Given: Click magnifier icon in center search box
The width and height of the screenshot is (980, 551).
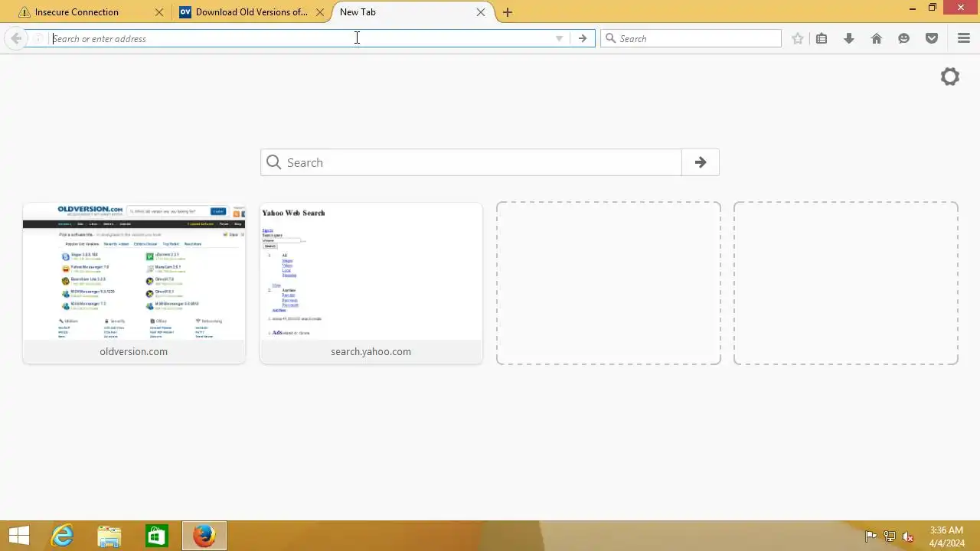Looking at the screenshot, I should pyautogui.click(x=274, y=162).
